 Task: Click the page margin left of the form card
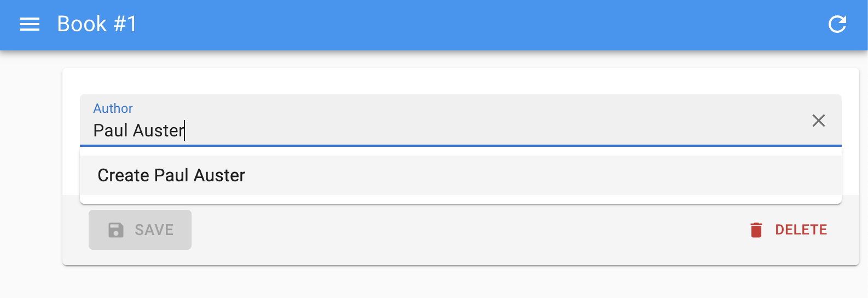coord(31,164)
